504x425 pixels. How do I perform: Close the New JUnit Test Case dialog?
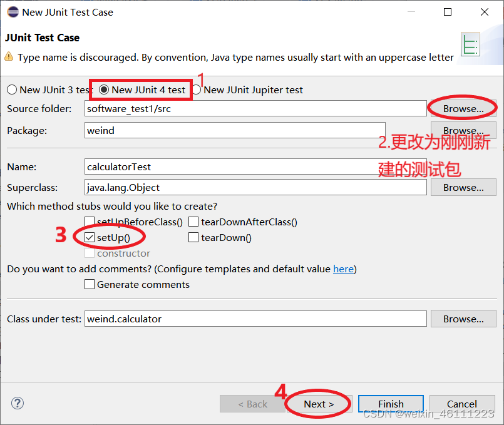click(x=485, y=12)
